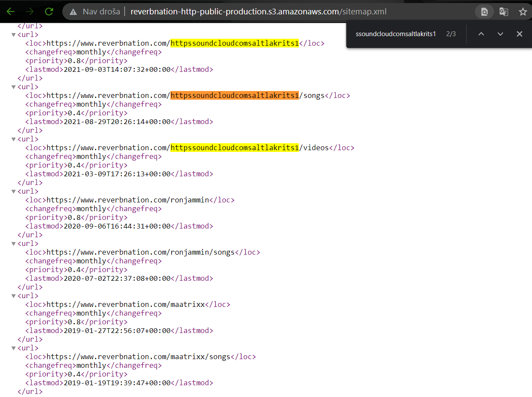Viewport: 532px width, 397px height.
Task: Close the find bar
Action: (x=519, y=34)
